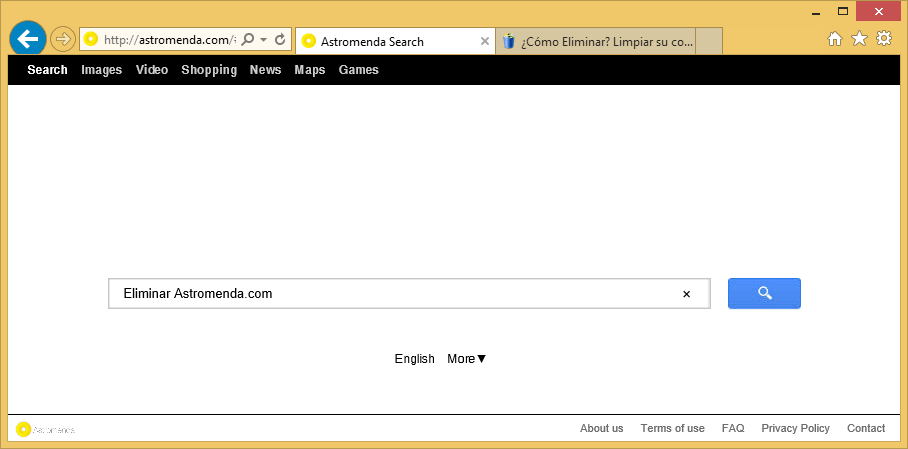Click the Astromenda logo in the footer
Viewport: 908px width, 449px height.
pyautogui.click(x=45, y=429)
